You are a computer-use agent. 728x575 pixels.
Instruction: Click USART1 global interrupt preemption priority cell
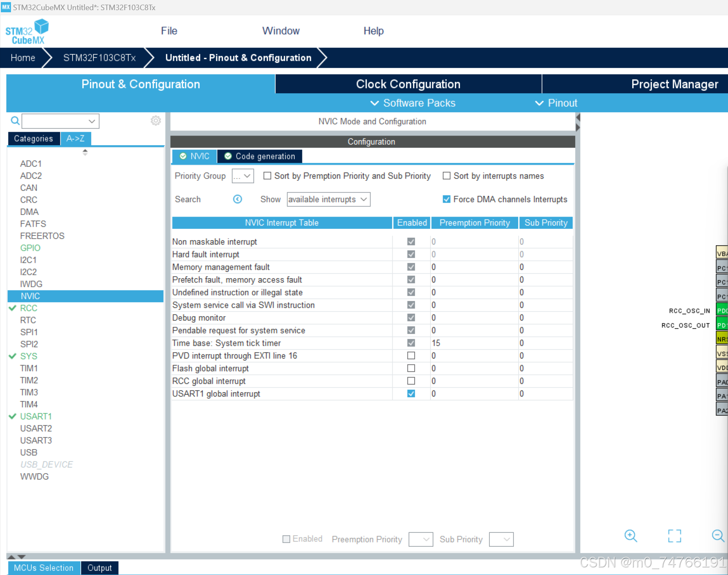pyautogui.click(x=474, y=393)
